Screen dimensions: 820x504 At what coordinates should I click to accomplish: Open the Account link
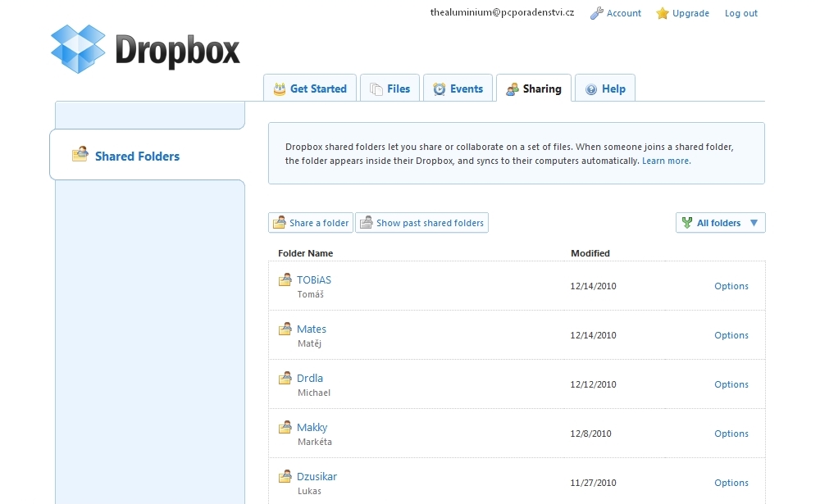[x=624, y=13]
